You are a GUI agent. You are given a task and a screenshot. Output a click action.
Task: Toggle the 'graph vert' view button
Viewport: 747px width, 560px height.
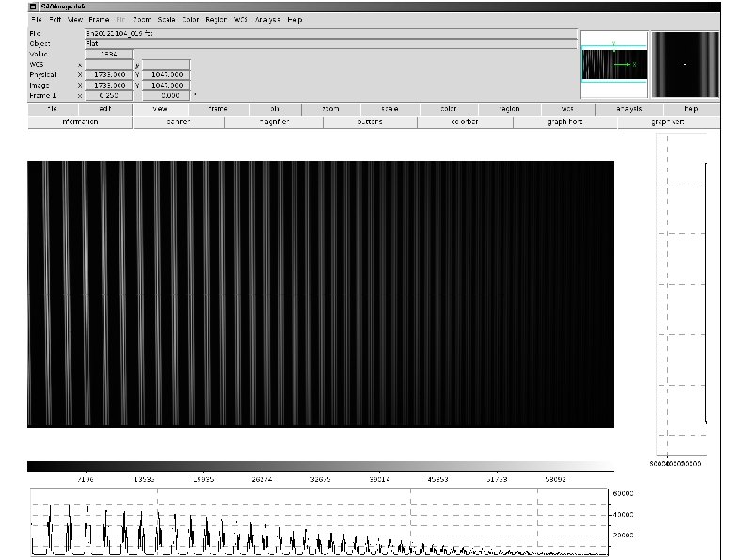click(x=668, y=122)
